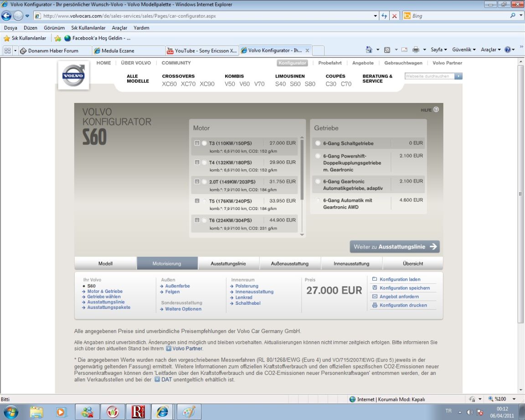
Task: Open the Araçlar command bar dropdown
Action: 491,50
